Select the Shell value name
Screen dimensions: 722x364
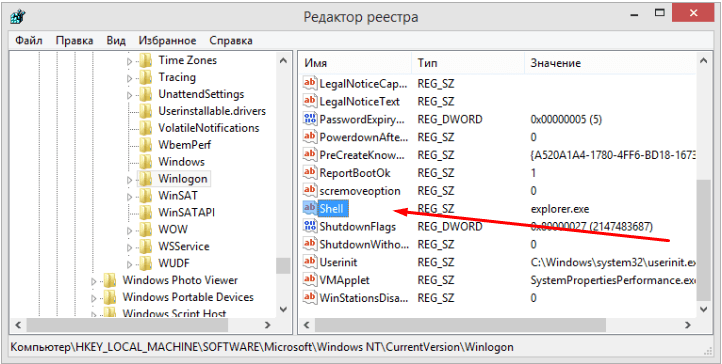(332, 209)
